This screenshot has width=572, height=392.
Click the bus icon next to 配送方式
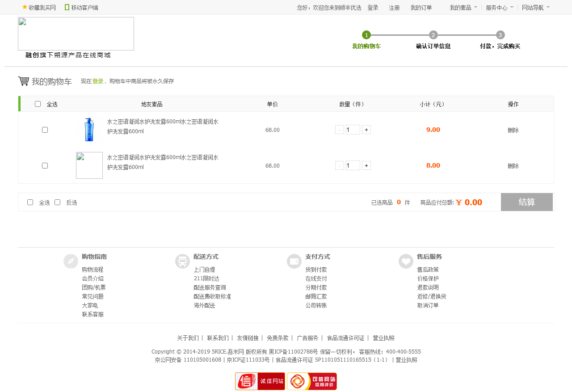tap(182, 261)
